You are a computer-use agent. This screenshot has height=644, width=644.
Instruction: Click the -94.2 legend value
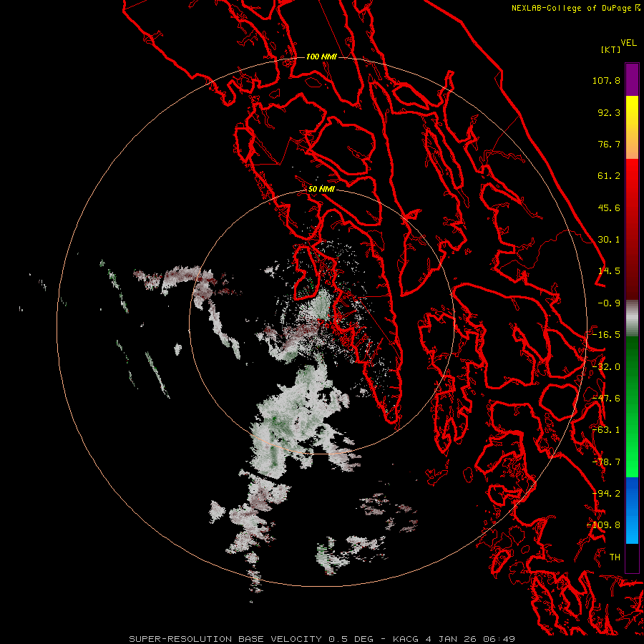pyautogui.click(x=606, y=494)
